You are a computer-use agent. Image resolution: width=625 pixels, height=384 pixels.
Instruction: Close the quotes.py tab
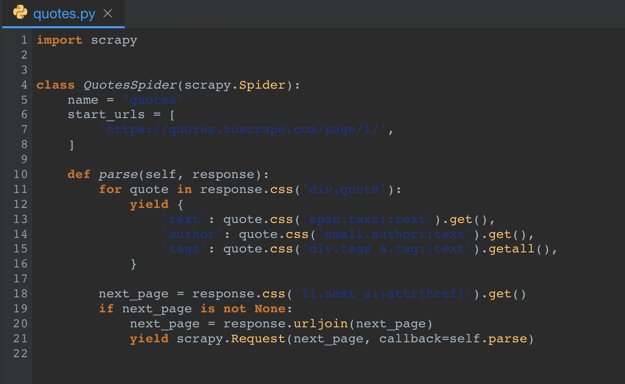tap(108, 14)
